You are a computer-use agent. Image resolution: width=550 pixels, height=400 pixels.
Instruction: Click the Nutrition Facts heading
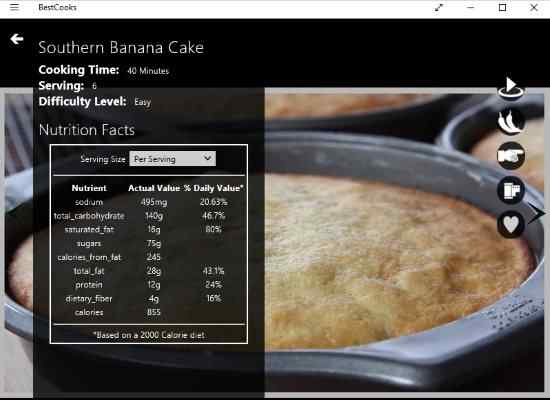87,130
